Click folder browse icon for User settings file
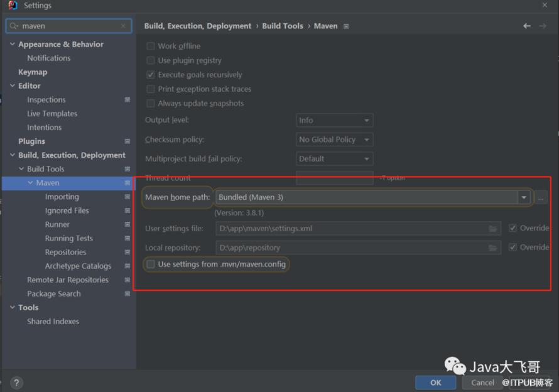Image resolution: width=559 pixels, height=392 pixels. [493, 229]
